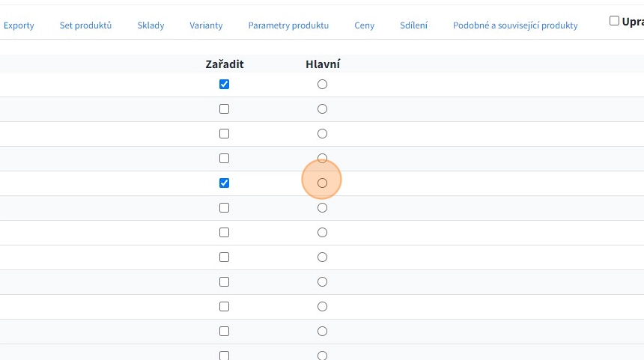Check the Zařadit checkbox in the second row
The height and width of the screenshot is (360, 644).
pyautogui.click(x=224, y=109)
